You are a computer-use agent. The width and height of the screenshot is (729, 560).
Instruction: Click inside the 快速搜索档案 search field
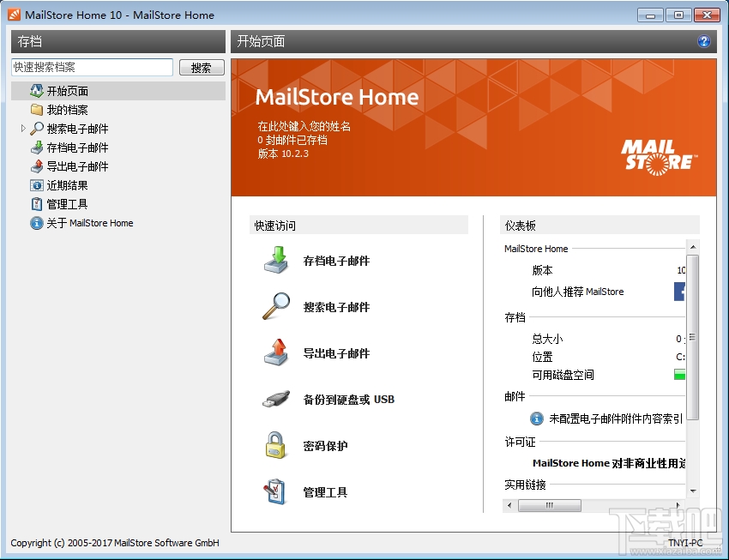(x=92, y=66)
